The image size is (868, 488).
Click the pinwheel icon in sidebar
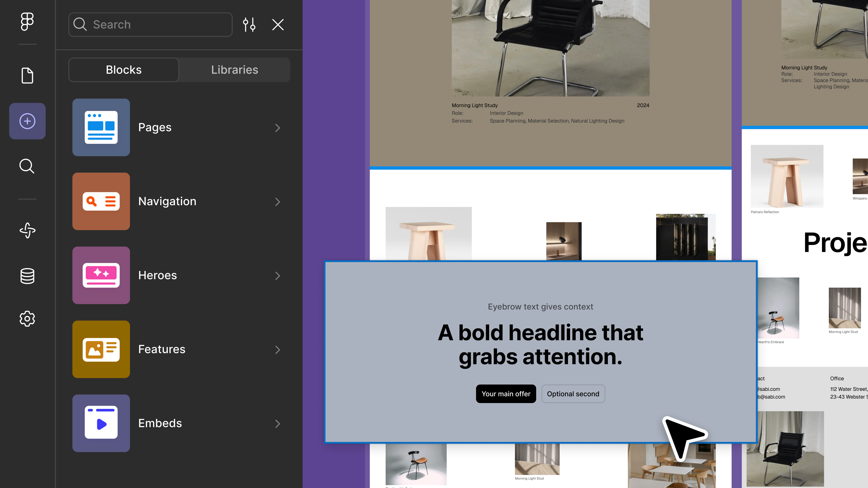[x=27, y=230]
